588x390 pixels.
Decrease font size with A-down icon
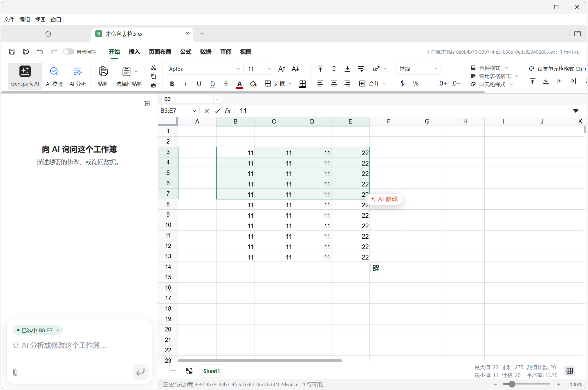pos(295,69)
